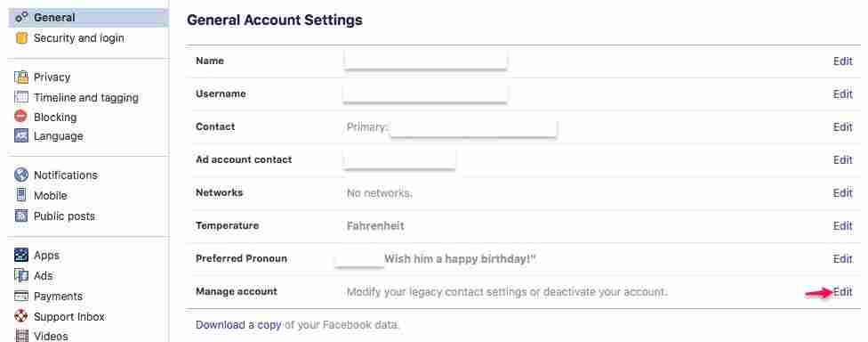This screenshot has width=868, height=342.
Task: Click the Language icon
Action: coord(21,135)
